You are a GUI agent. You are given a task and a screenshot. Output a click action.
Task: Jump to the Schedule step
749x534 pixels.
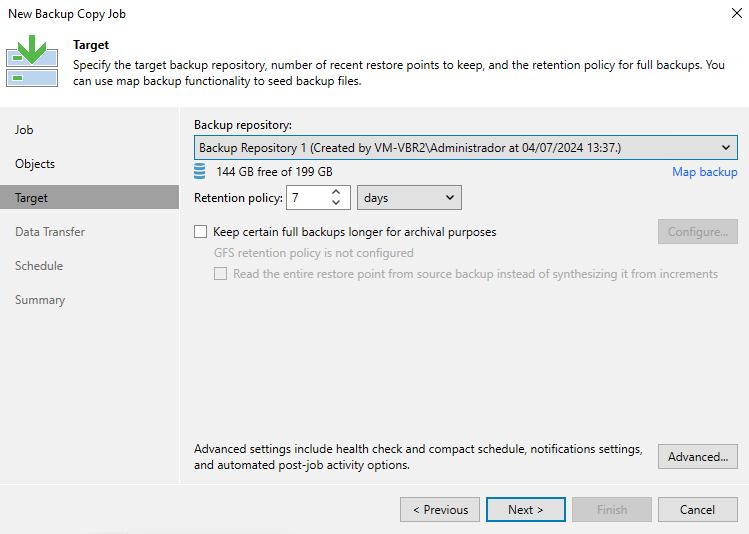click(x=39, y=266)
